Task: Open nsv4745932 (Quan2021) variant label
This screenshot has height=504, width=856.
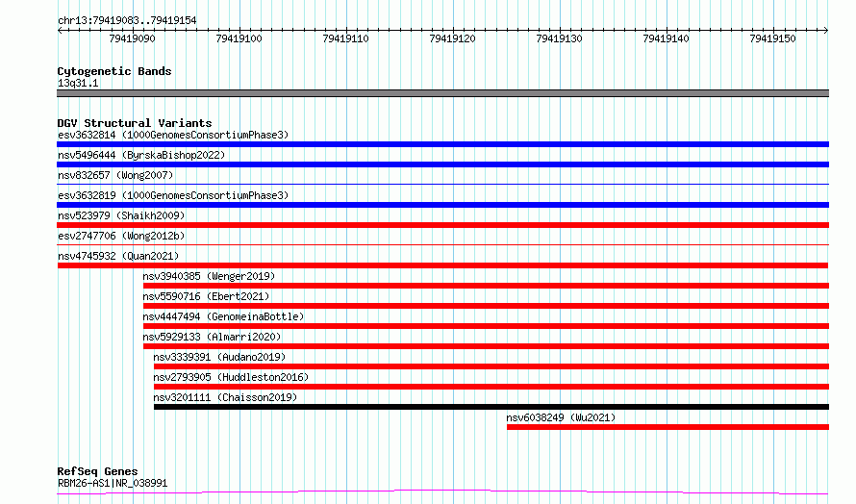Action: point(118,256)
